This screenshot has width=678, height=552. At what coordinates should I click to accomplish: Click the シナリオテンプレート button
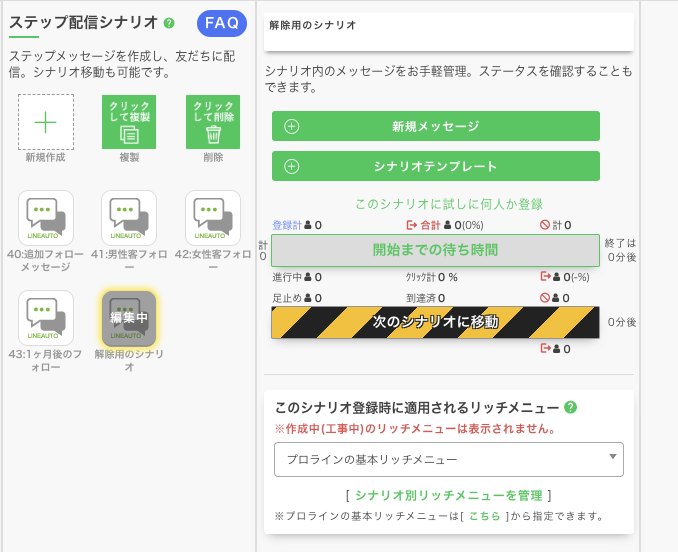tap(436, 166)
